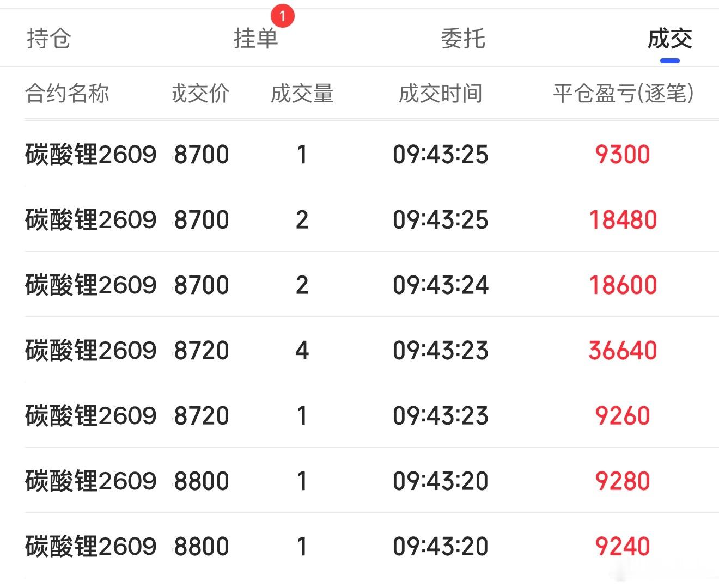Tap the profit value 36640
This screenshot has width=719, height=588.
623,350
